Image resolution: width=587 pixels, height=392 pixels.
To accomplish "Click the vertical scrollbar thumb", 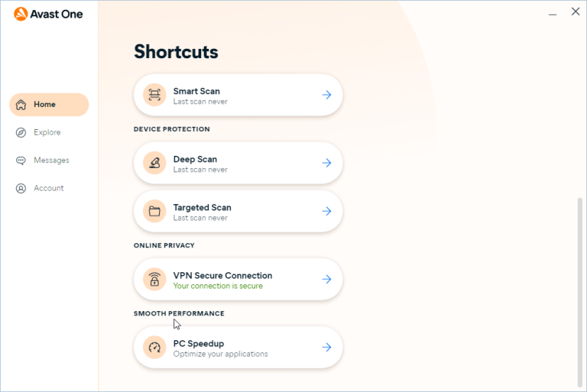I will [x=580, y=293].
